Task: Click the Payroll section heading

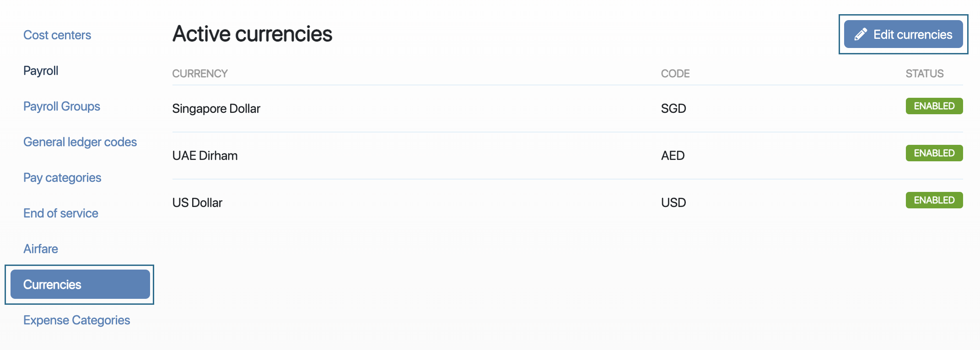Action: (x=41, y=71)
